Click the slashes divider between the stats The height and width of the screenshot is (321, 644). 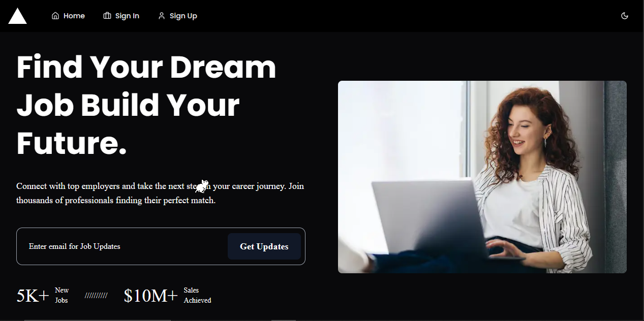click(96, 295)
